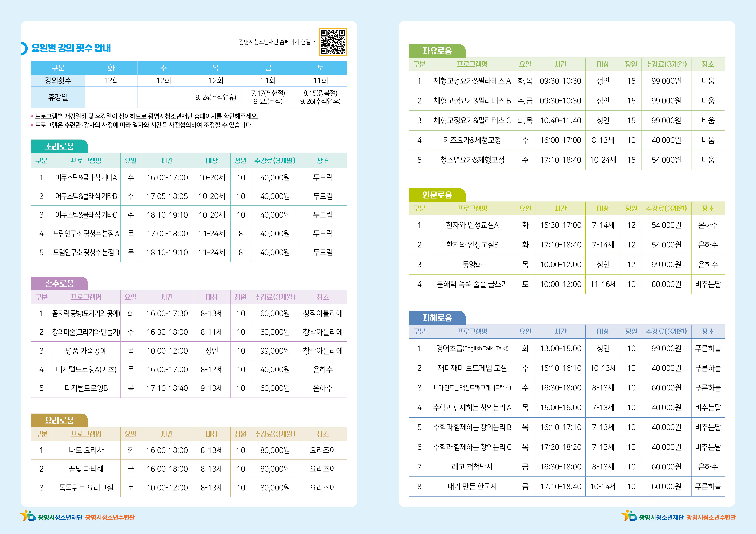Viewport: 756px width, 534px height.
Task: Select the 손수로움 section tab
Action: point(60,283)
